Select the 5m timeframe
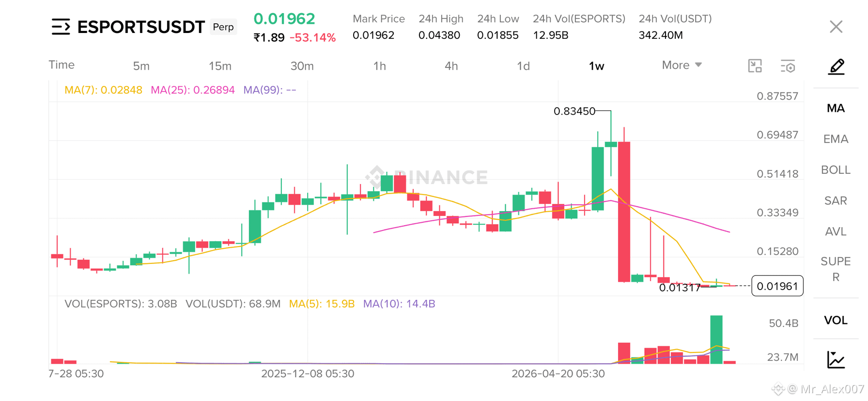This screenshot has width=868, height=401. click(141, 66)
